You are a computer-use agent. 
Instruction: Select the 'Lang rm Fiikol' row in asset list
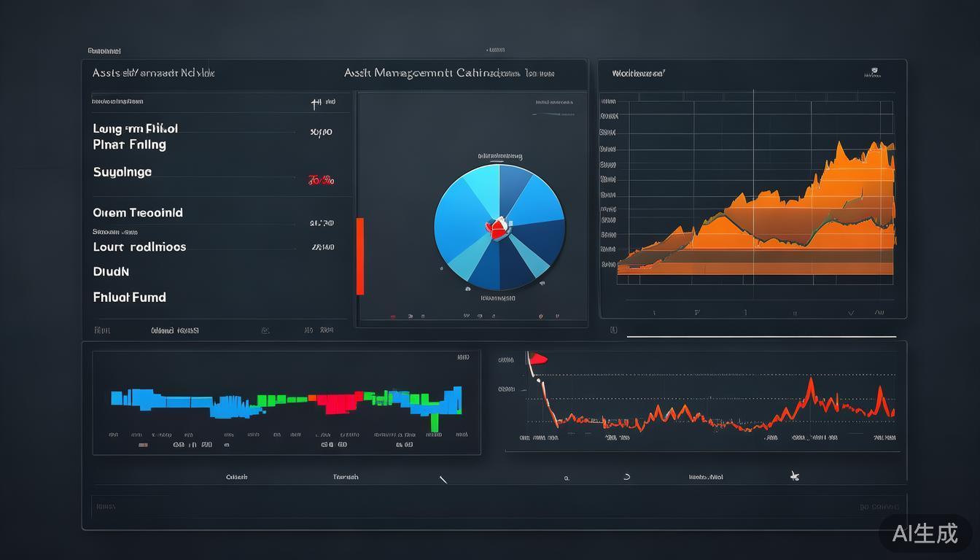pos(136,129)
